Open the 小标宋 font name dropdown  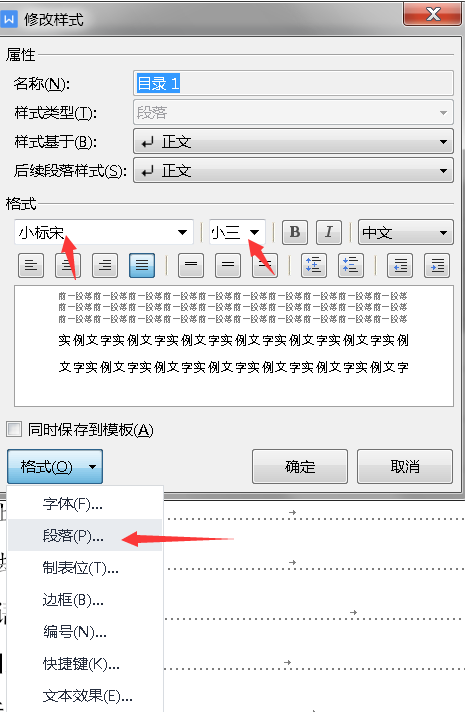(x=104, y=232)
